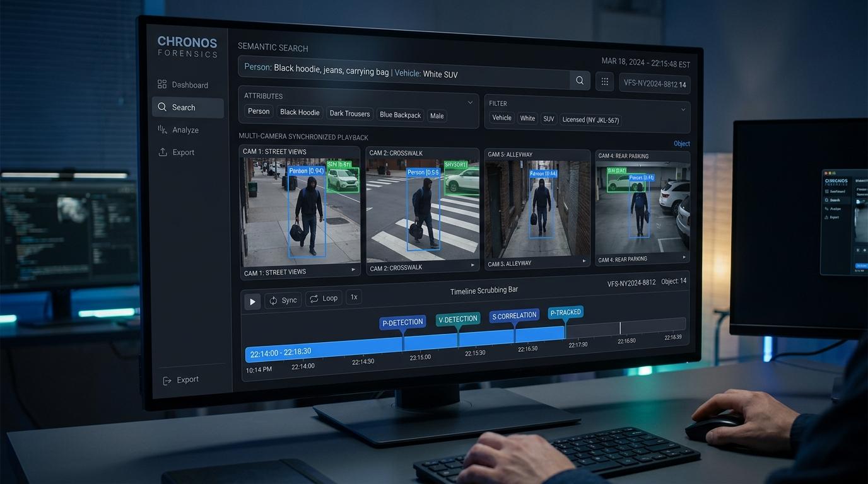Open the dotted grid view button
This screenshot has width=868, height=484.
(x=604, y=82)
